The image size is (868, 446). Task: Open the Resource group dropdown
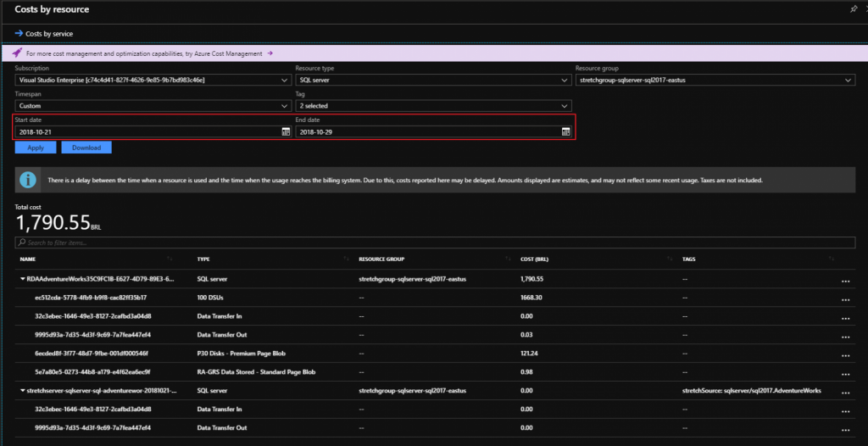coord(715,81)
